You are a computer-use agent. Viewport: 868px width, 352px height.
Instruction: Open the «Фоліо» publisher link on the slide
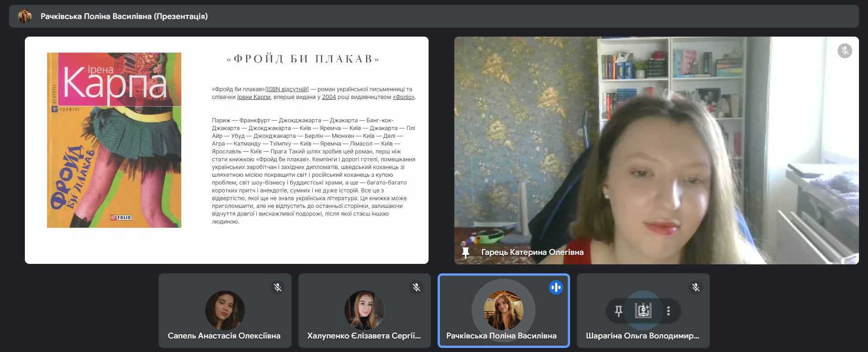[403, 97]
